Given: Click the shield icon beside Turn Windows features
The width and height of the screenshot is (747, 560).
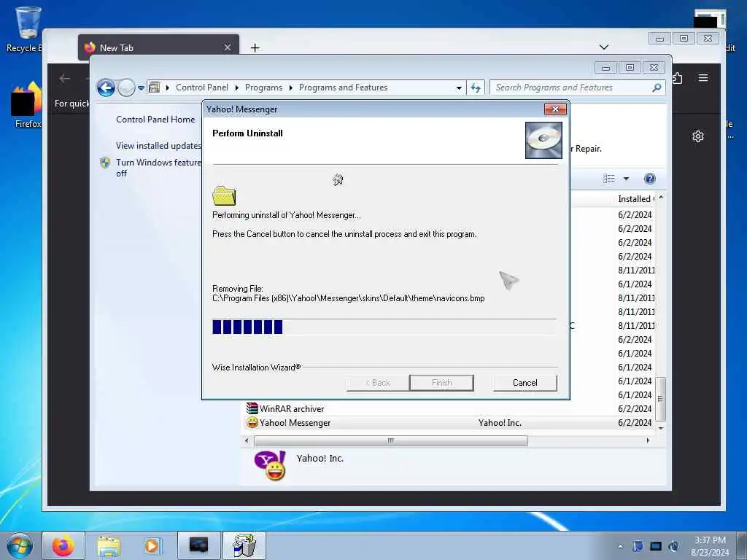Looking at the screenshot, I should pos(105,163).
